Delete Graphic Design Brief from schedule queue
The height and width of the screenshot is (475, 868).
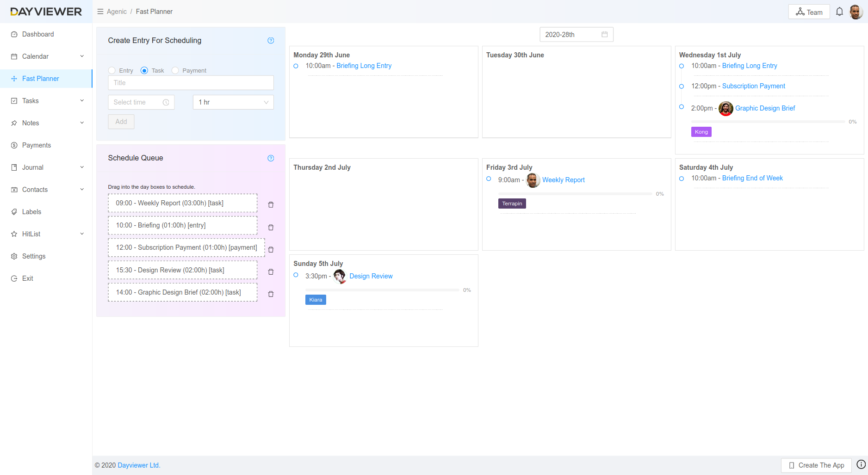tap(271, 294)
